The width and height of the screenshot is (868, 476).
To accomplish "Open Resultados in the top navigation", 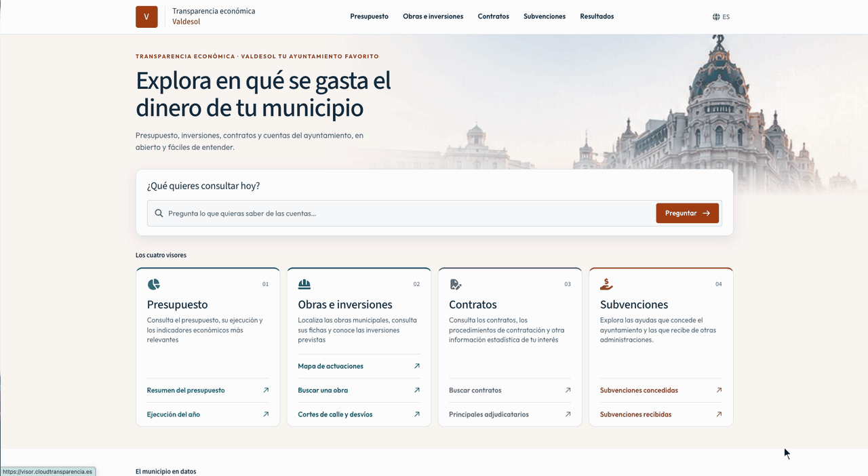I will 597,17.
